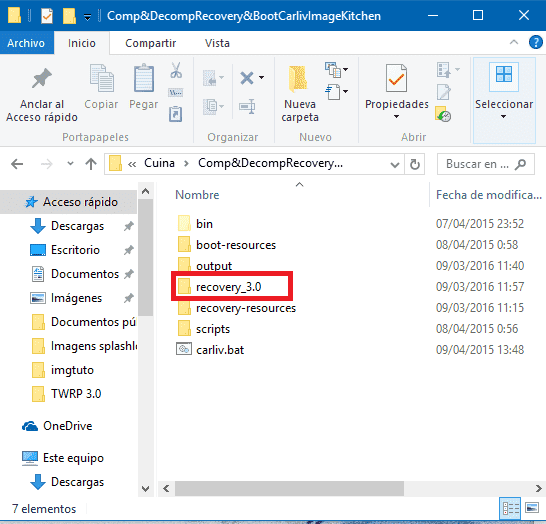Switch to large icons view in status bar
This screenshot has width=546, height=524.
[x=532, y=509]
